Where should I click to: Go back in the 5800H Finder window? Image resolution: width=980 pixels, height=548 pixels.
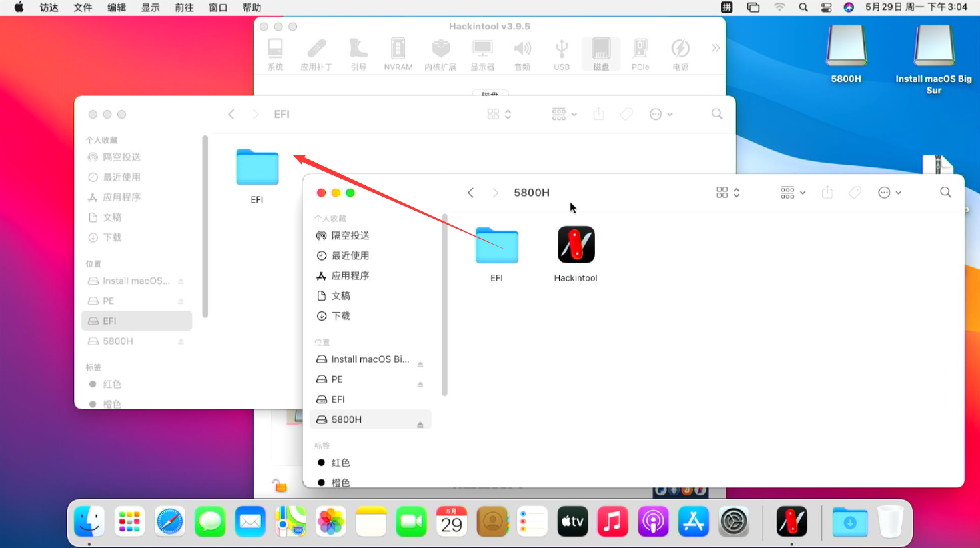tap(470, 193)
